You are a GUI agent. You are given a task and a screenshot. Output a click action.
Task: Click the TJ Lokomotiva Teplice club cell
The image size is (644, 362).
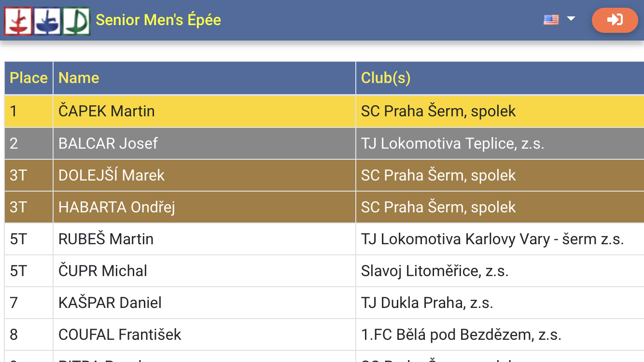500,143
